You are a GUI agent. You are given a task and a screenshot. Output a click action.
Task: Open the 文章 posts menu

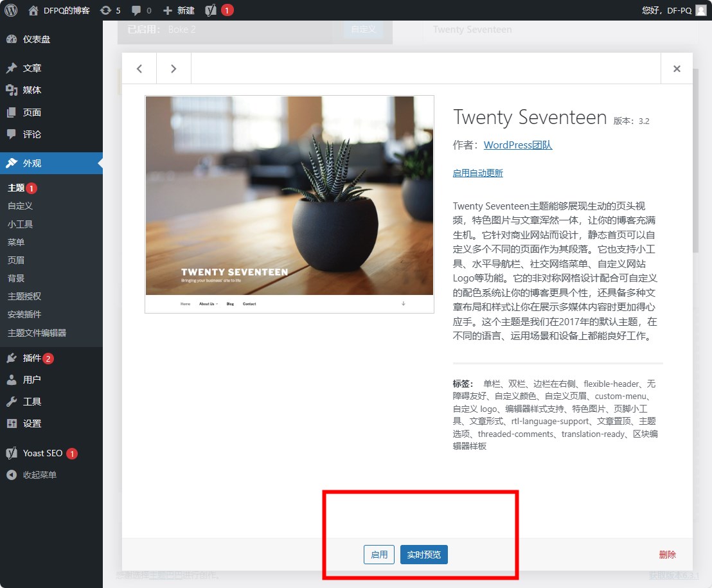coord(51,68)
